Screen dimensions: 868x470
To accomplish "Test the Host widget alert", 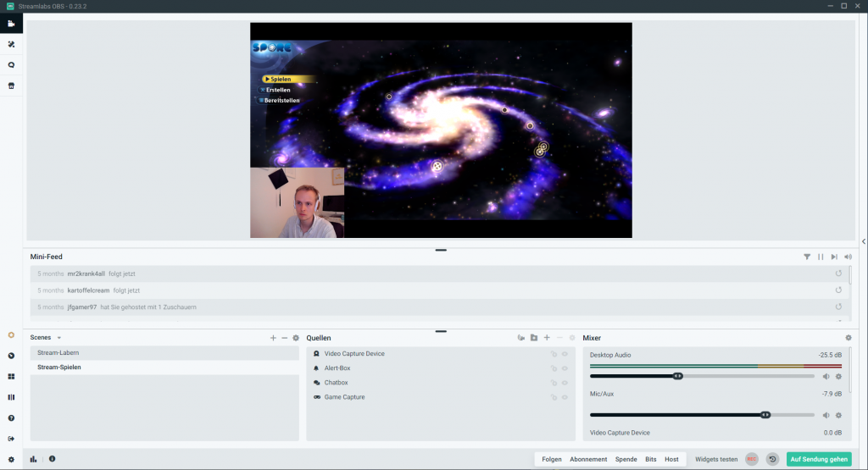I will click(x=671, y=459).
